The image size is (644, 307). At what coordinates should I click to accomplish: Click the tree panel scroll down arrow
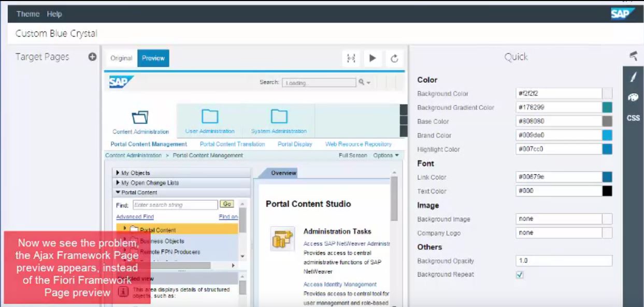tap(243, 256)
